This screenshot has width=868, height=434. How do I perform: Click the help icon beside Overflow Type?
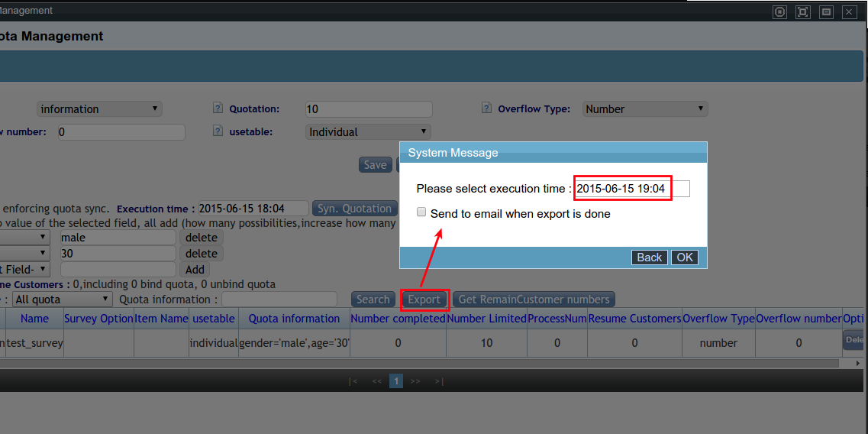click(x=486, y=108)
